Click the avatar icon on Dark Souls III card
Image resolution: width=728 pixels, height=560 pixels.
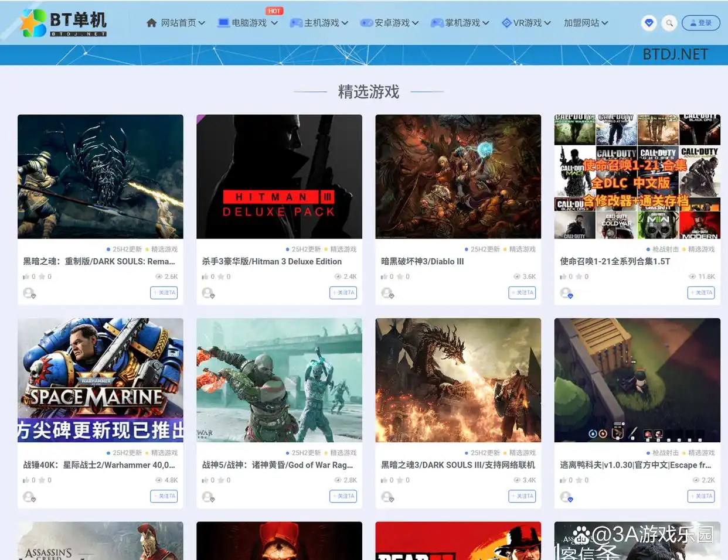[x=386, y=496]
